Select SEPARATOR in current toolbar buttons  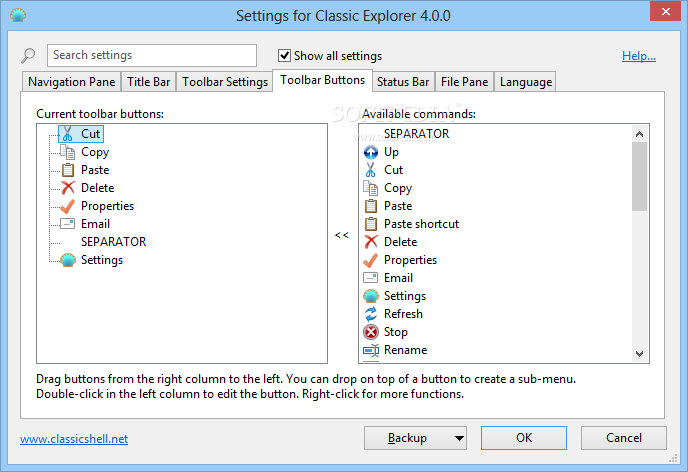click(113, 242)
